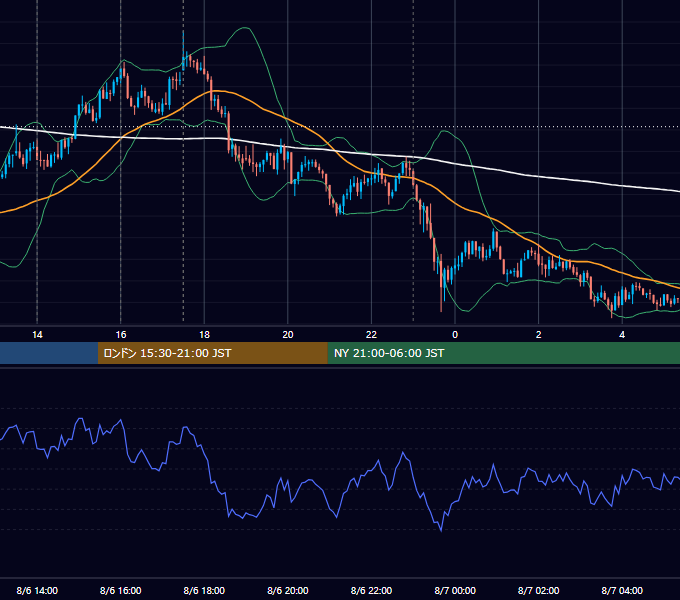
Task: Click the hour label 2 on price chart axis
Action: [x=539, y=335]
